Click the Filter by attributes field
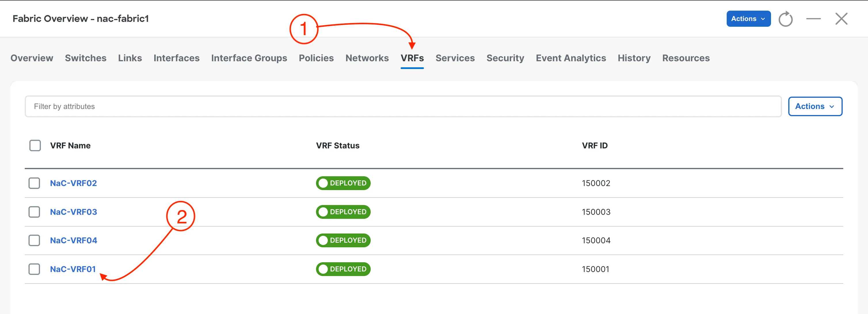Image resolution: width=868 pixels, height=314 pixels. [135, 106]
